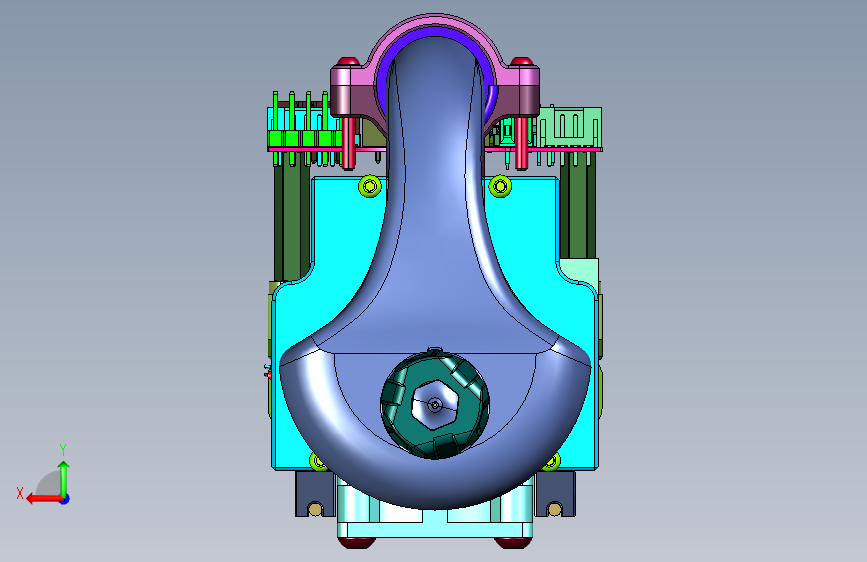Pick the upper-left yellow-green screw on the cyan housing

pyautogui.click(x=370, y=186)
